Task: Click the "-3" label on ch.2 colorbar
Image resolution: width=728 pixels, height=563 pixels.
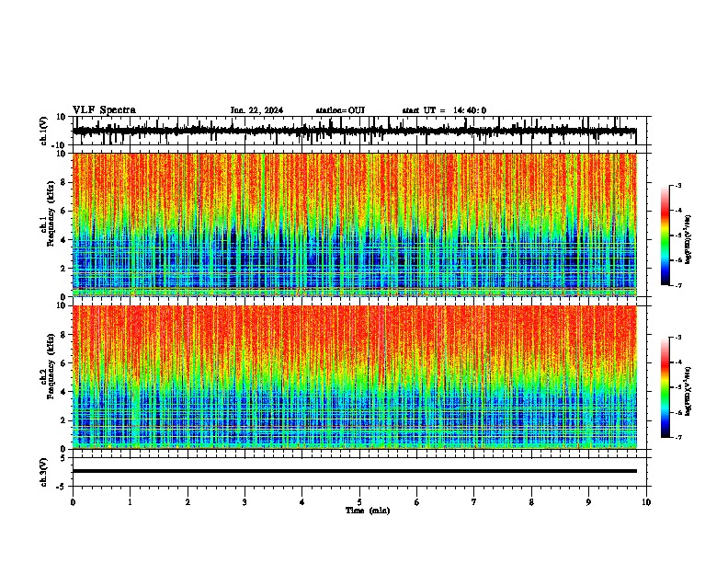Action: pyautogui.click(x=677, y=338)
